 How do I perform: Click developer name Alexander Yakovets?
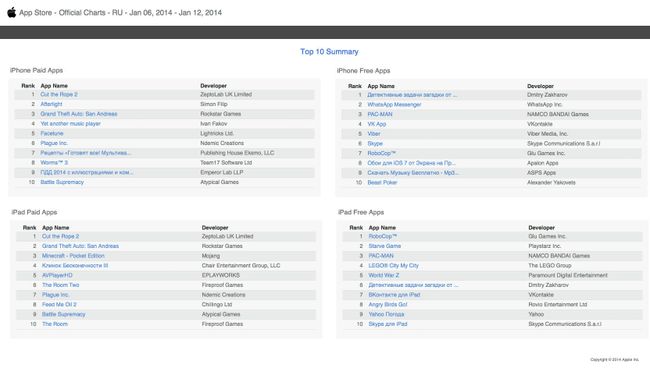551,182
